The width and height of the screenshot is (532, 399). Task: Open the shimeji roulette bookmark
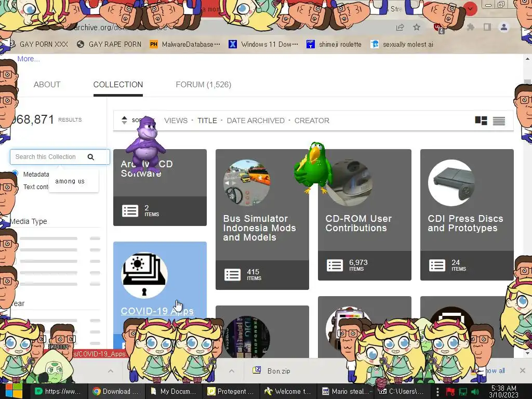tap(334, 44)
